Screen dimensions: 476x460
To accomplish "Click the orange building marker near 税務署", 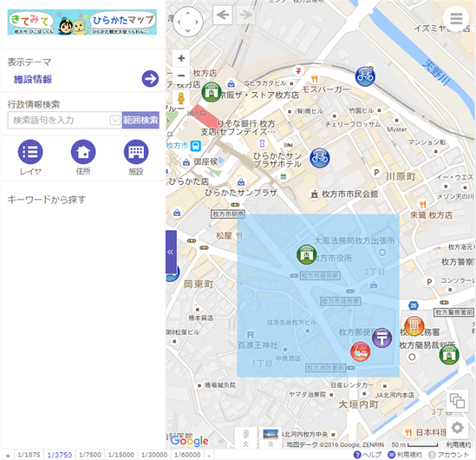I will (x=414, y=326).
